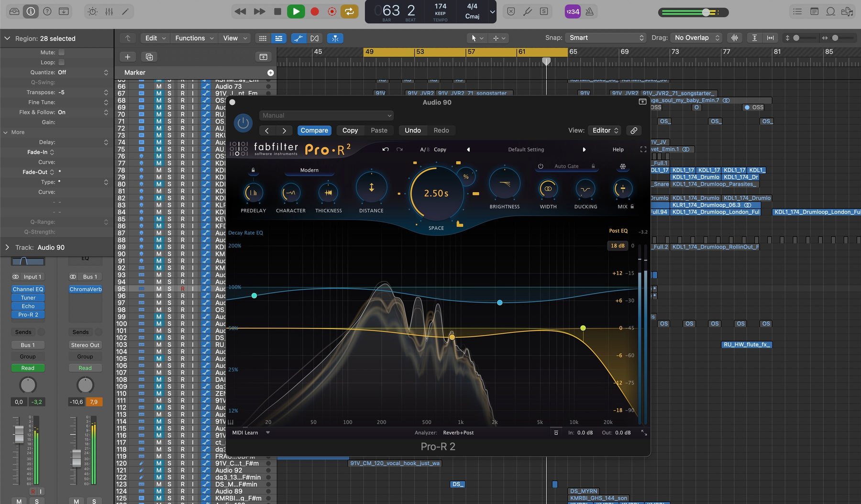This screenshot has width=861, height=504.
Task: Toggle the Show Automation curve icon
Action: pos(298,38)
